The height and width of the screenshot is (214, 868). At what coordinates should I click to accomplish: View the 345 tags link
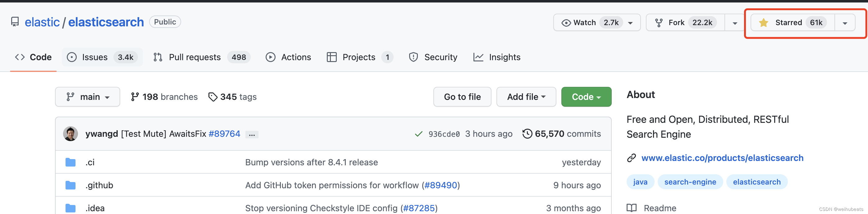(x=232, y=97)
